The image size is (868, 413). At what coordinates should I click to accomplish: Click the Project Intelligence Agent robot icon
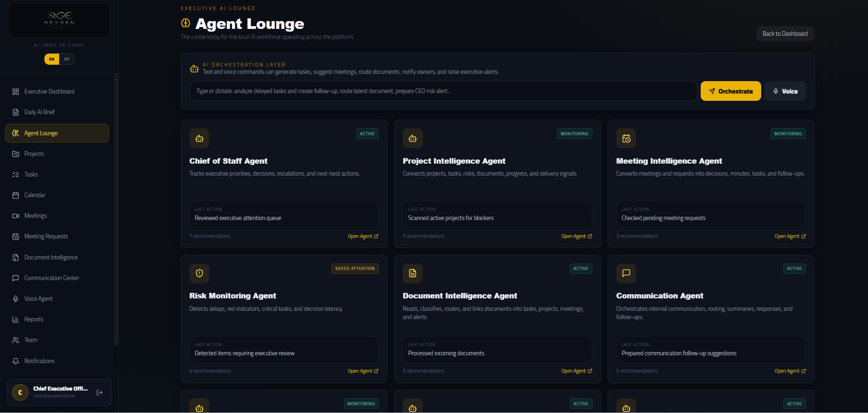tap(412, 138)
